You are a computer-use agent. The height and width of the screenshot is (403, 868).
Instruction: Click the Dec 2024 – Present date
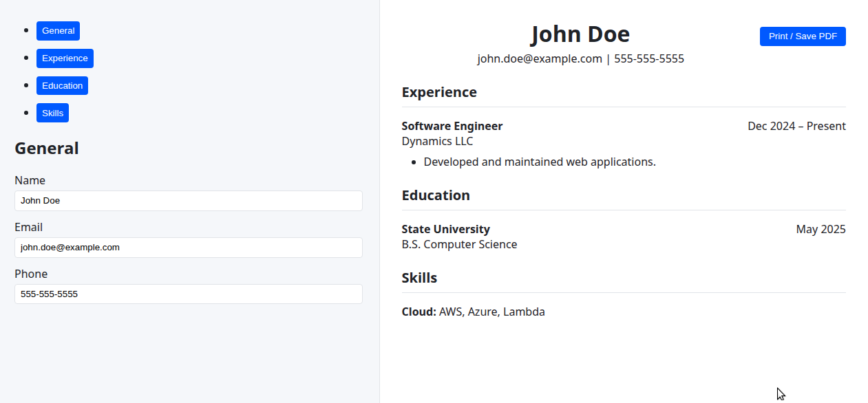796,127
